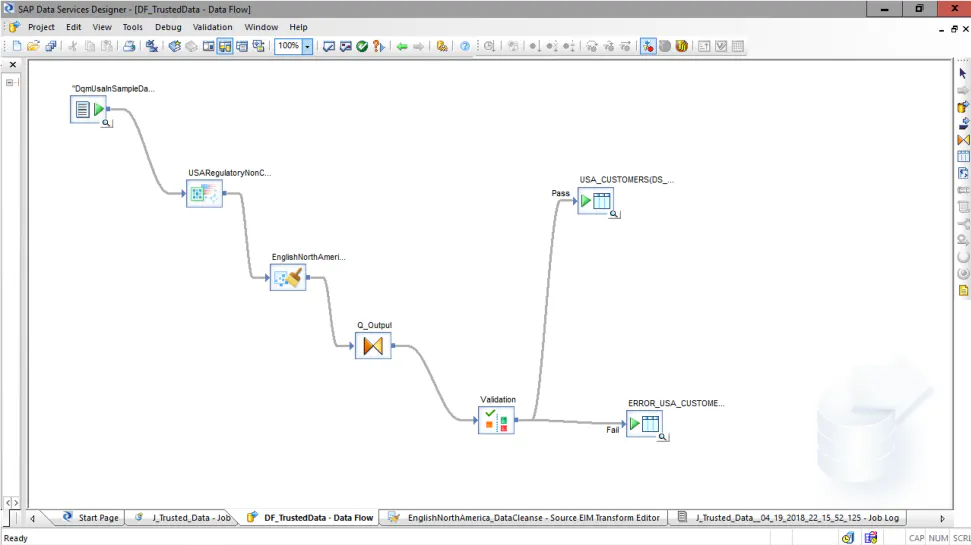Viewport: 971px width, 545px height.
Task: Toggle the Project Area window toolbar button
Action: [x=209, y=46]
